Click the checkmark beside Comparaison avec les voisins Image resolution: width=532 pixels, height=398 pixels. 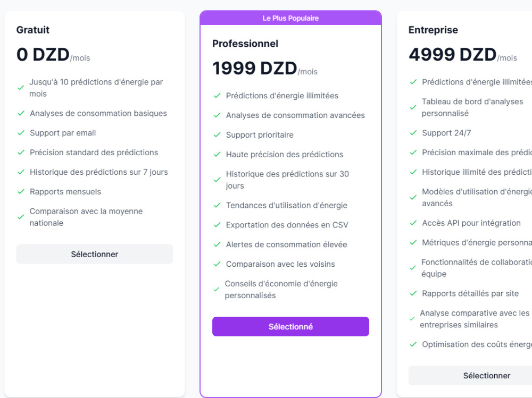coord(217,264)
